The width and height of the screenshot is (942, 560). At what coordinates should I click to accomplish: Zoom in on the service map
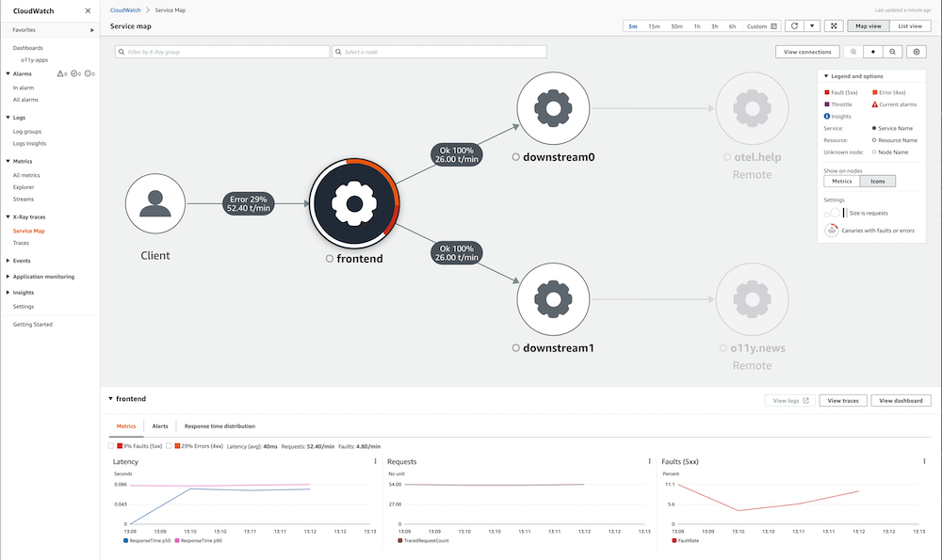[853, 52]
